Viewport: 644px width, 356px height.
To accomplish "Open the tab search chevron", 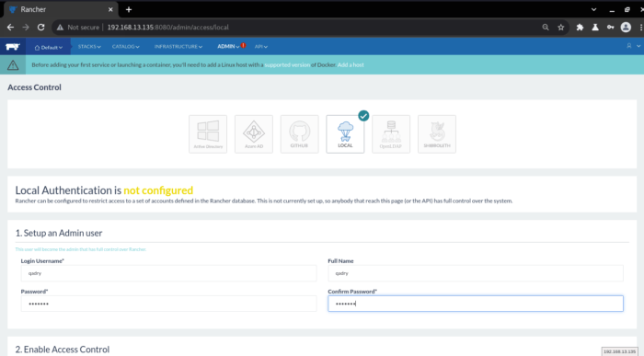I will click(x=594, y=9).
